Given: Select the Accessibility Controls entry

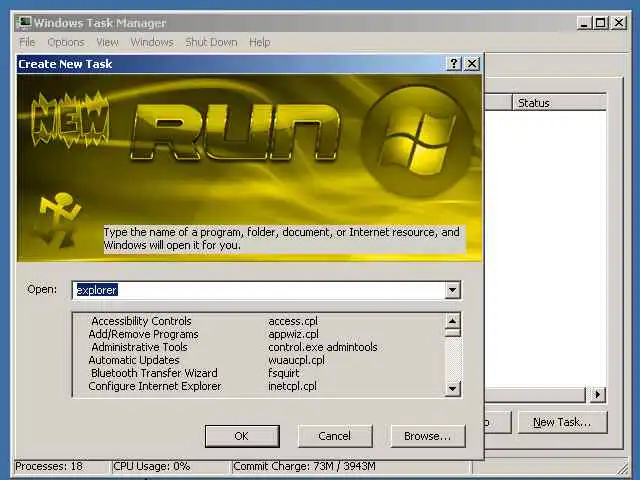Looking at the screenshot, I should point(141,321).
